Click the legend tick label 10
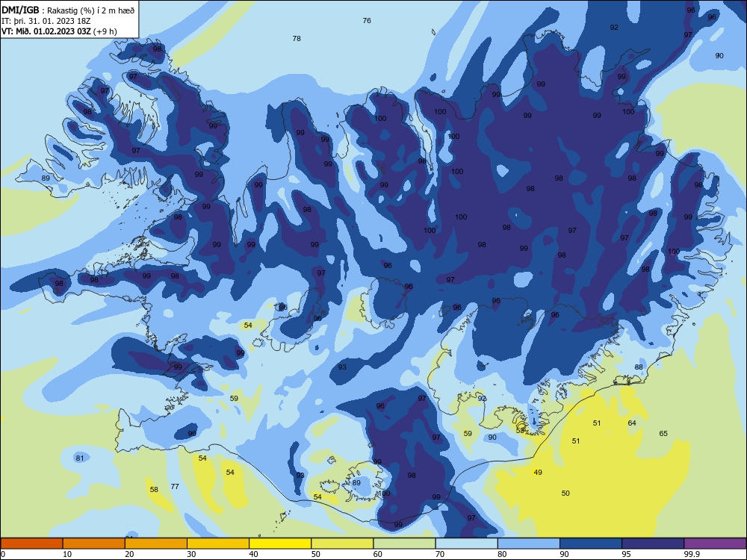This screenshot has width=747, height=560. click(x=67, y=554)
